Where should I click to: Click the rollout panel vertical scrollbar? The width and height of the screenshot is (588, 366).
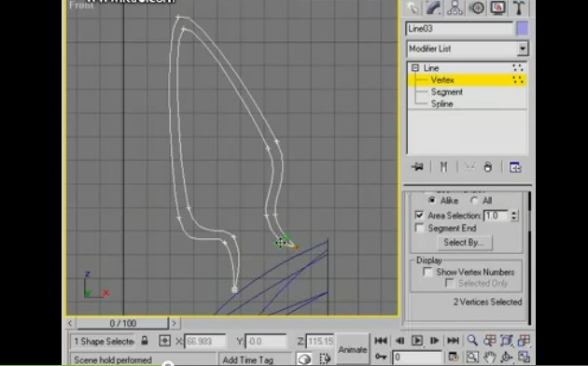pos(529,258)
